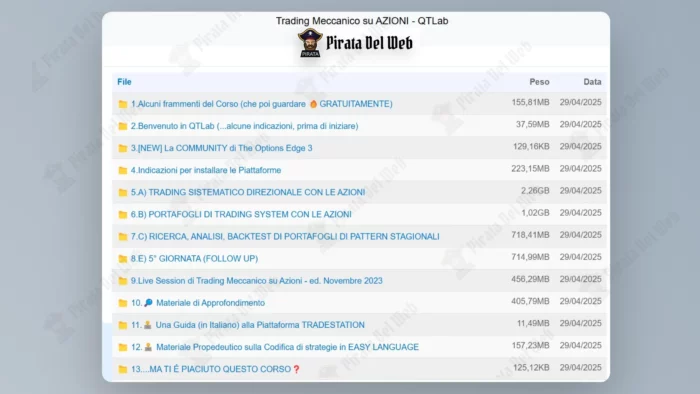Screen dimensions: 700x394
Task: Click size value 405,79MB
Action: [x=530, y=301]
